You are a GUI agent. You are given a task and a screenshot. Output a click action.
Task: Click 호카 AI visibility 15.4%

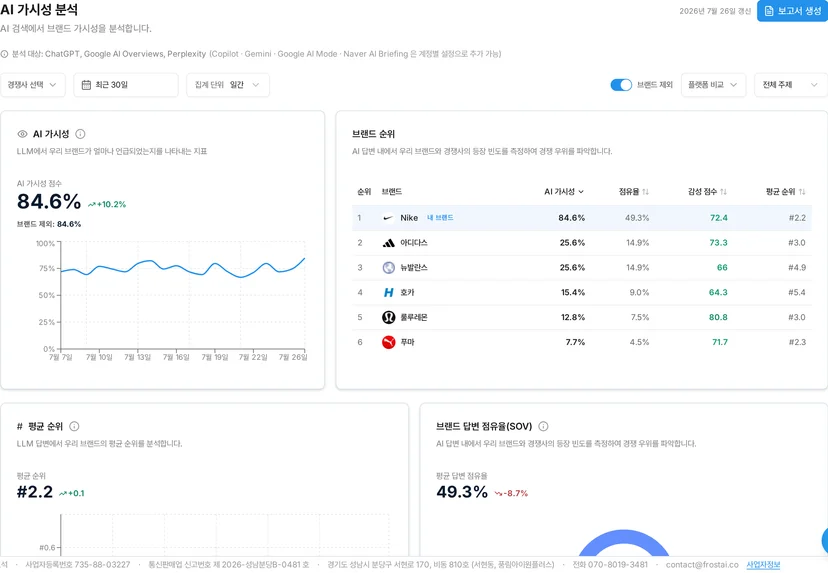(x=572, y=293)
